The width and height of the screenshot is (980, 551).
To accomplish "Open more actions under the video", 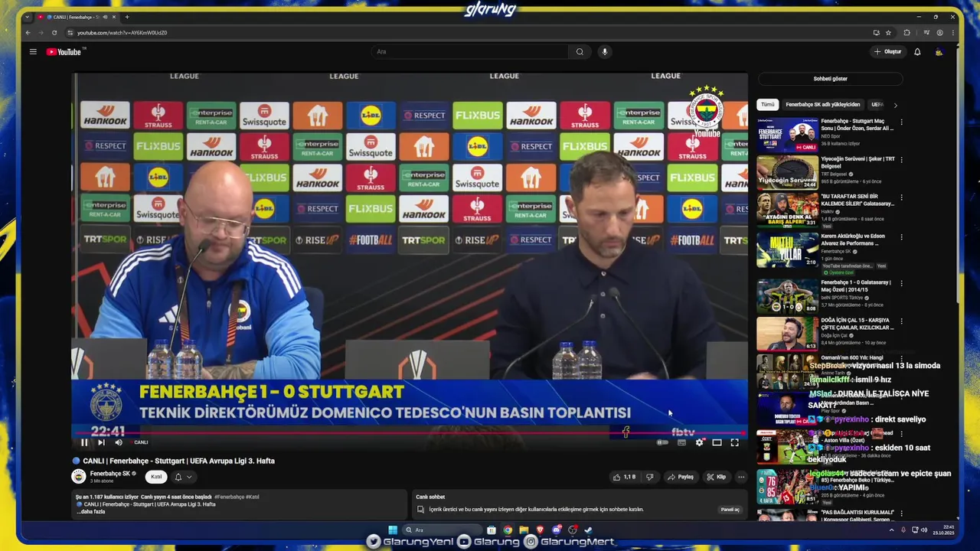I will pyautogui.click(x=741, y=477).
